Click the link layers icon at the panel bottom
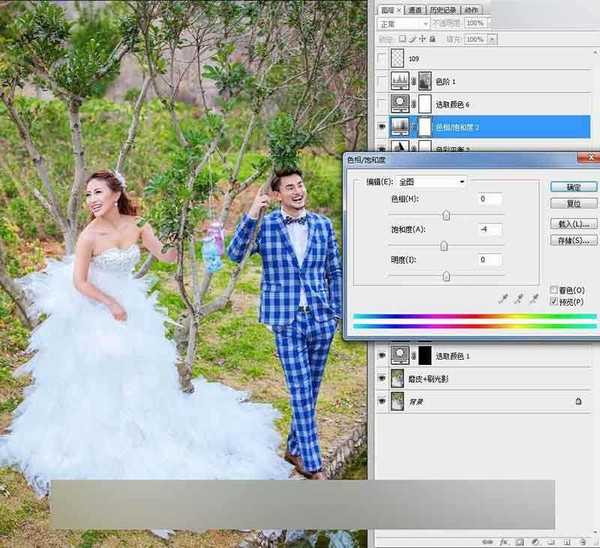Screen dimensions: 600x548 [488, 542]
